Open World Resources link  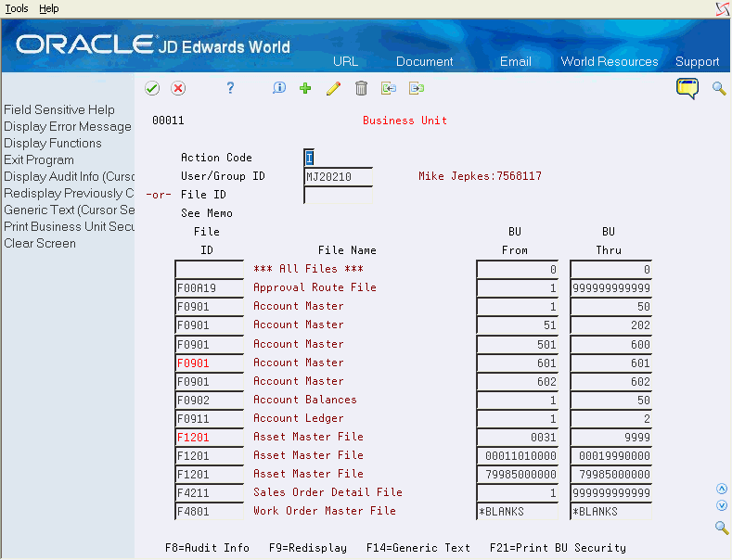point(610,61)
